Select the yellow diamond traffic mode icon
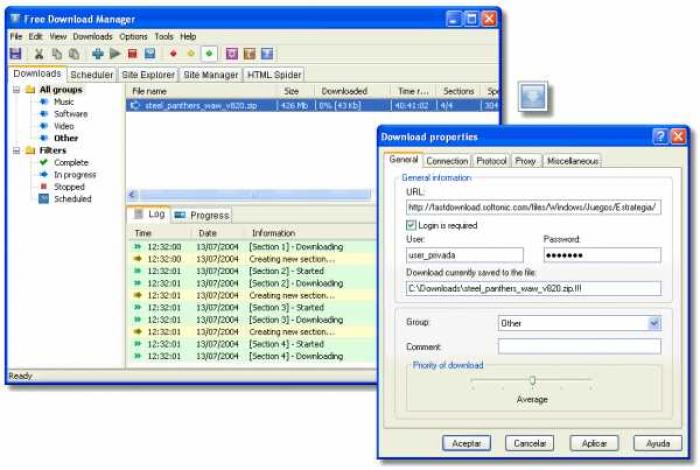700x470 pixels. coord(191,54)
